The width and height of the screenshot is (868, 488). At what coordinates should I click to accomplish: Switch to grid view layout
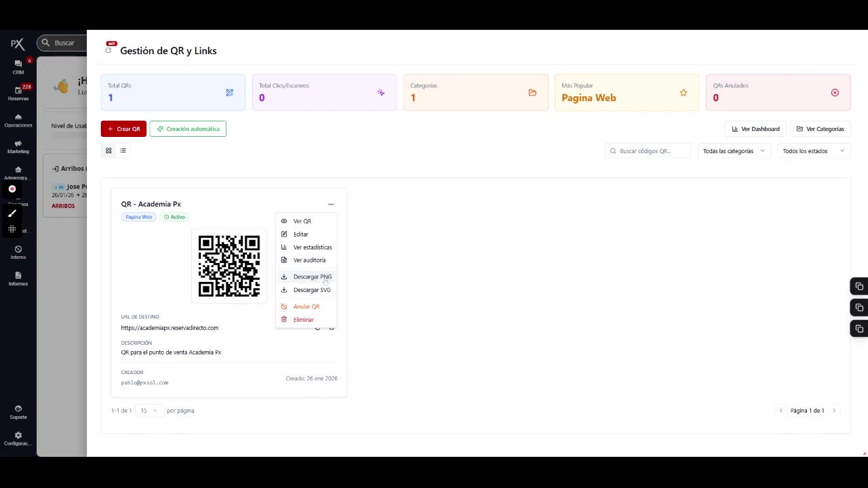click(x=108, y=150)
